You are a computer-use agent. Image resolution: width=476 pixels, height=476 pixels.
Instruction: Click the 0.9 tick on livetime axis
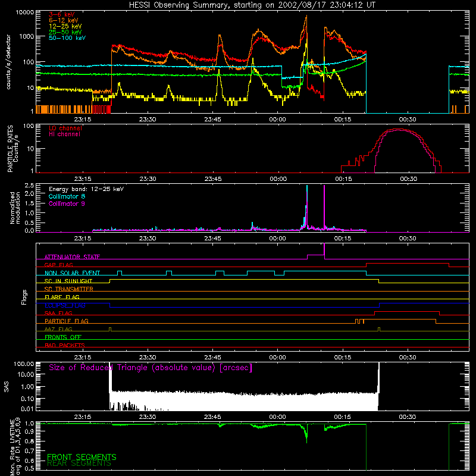click(30, 431)
